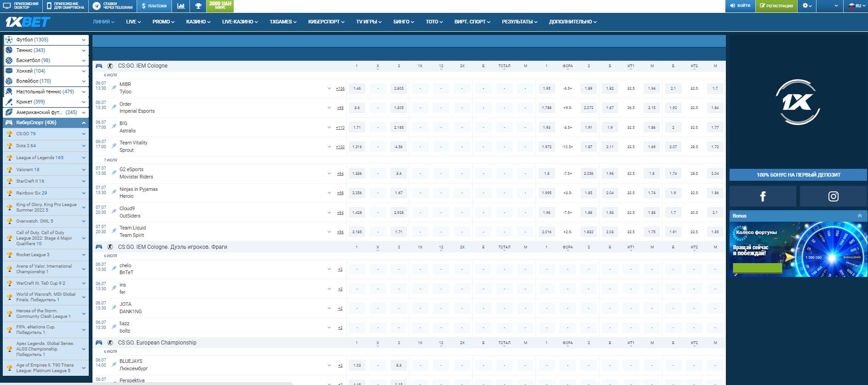Open the RU language dropdown
Screen dimensions: 868x385
coord(856,6)
